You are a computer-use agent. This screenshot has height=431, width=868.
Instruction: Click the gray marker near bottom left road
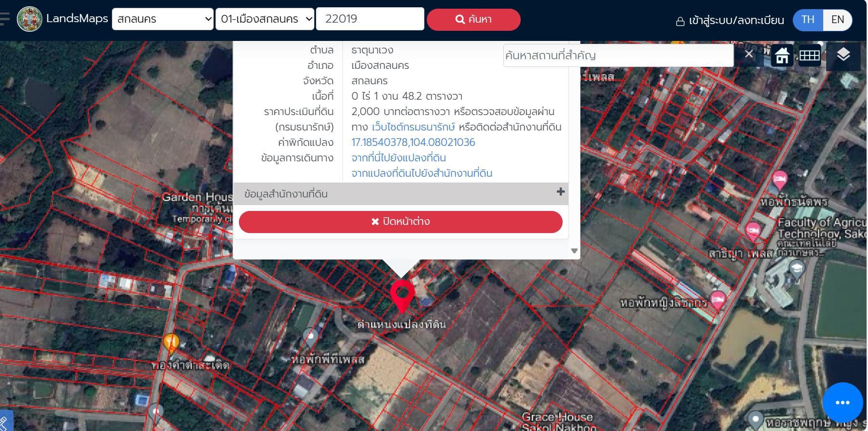point(155,413)
